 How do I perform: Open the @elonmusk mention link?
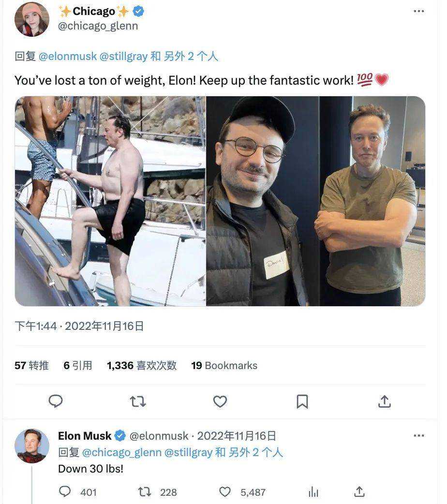tap(67, 57)
